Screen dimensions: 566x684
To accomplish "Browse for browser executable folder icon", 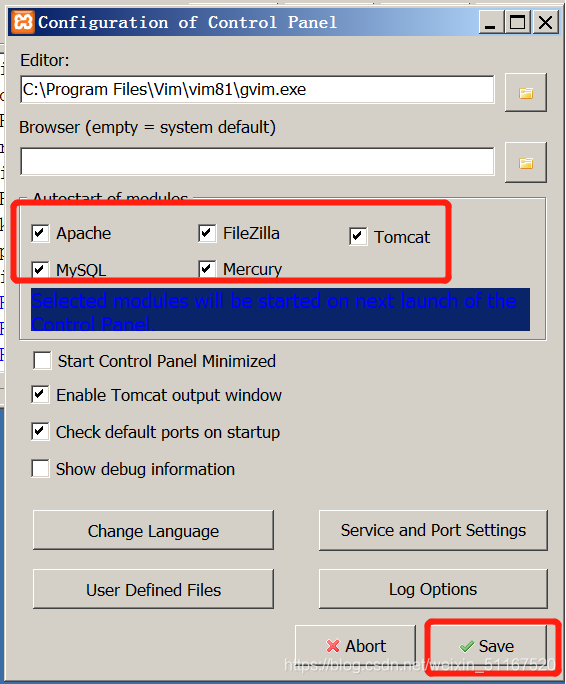I will tap(525, 163).
